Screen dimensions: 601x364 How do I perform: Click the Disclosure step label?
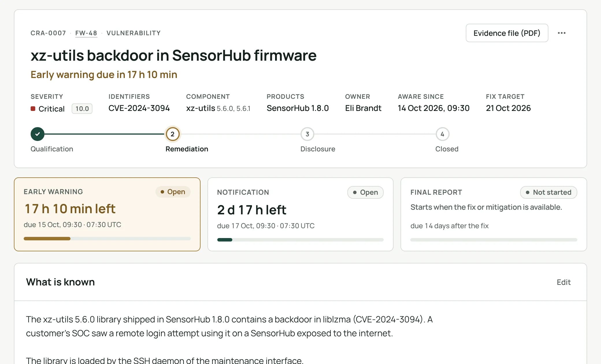318,149
